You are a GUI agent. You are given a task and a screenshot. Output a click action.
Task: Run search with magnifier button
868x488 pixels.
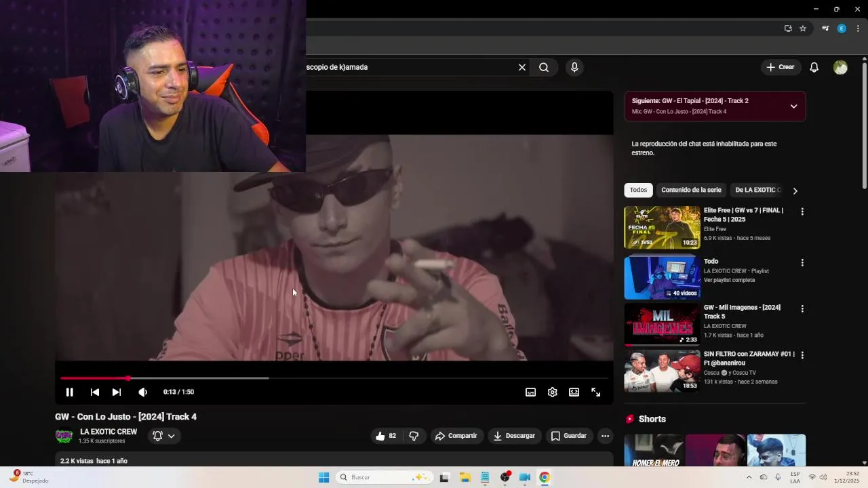click(544, 67)
